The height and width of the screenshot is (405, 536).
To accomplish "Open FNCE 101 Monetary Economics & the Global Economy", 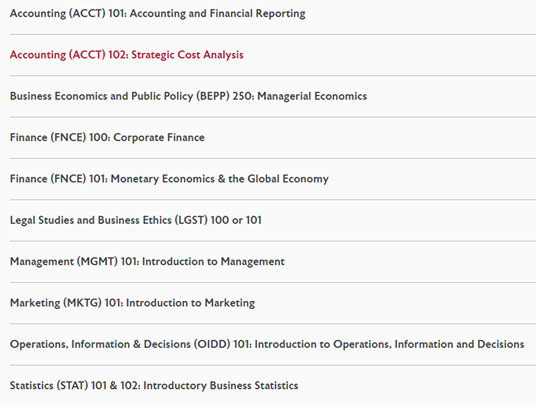I will tap(169, 179).
